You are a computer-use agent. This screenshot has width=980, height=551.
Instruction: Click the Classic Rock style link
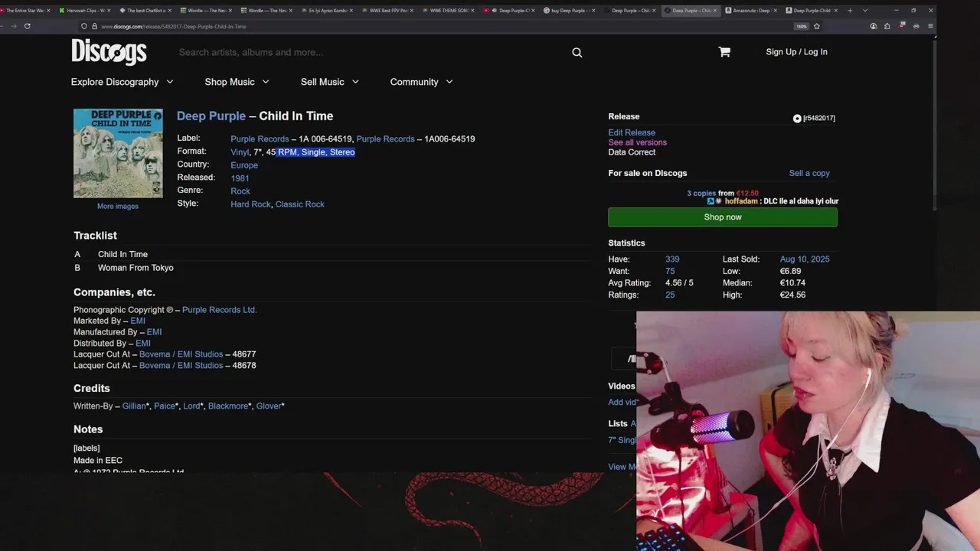pyautogui.click(x=300, y=204)
